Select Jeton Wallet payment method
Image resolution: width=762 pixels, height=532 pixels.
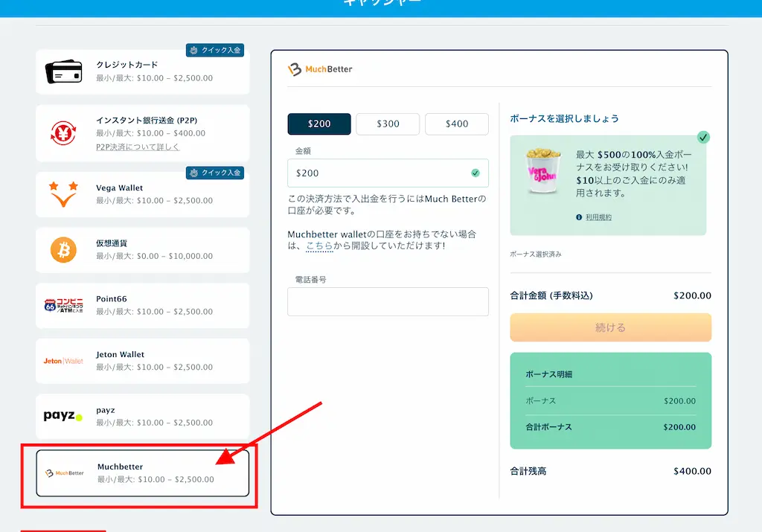[142, 361]
